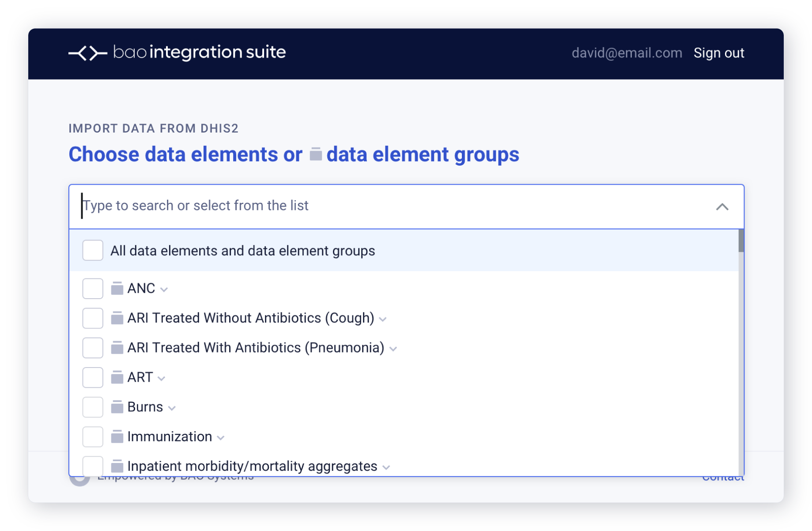Click the Burns group folder icon

point(117,407)
